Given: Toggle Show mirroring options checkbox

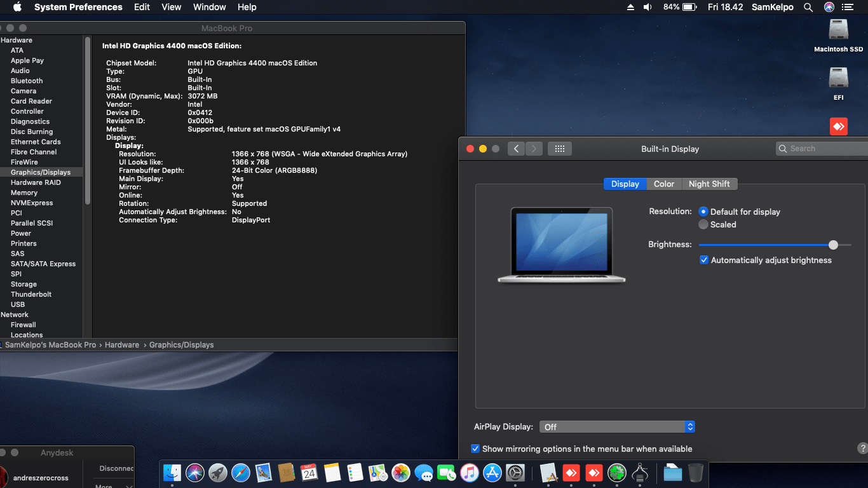Looking at the screenshot, I should tap(475, 449).
